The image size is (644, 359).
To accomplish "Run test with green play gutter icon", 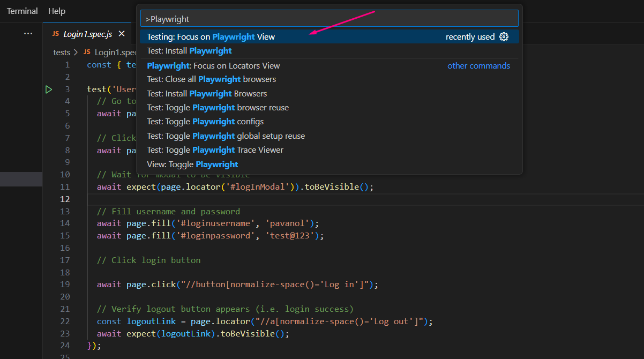I will 49,89.
